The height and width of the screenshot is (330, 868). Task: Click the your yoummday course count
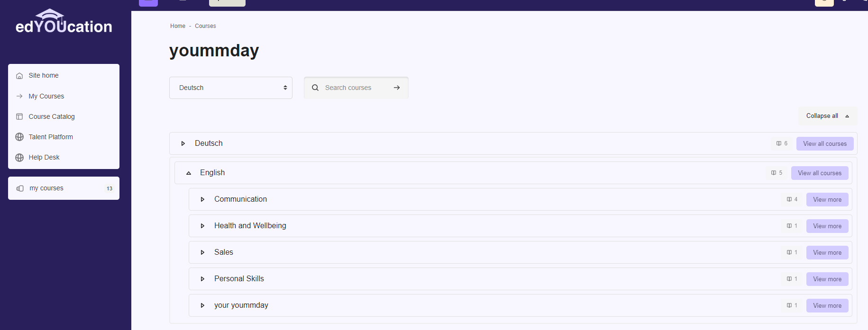(x=792, y=305)
